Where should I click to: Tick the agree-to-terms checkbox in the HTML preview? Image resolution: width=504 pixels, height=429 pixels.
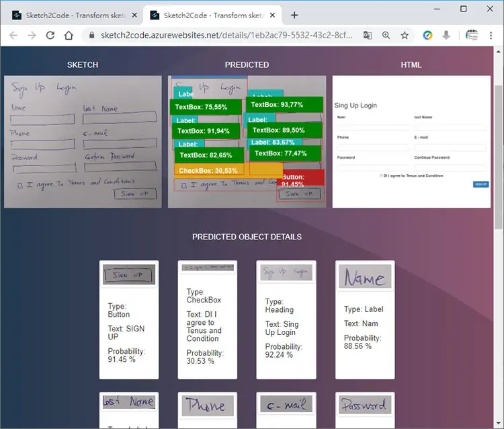[381, 176]
